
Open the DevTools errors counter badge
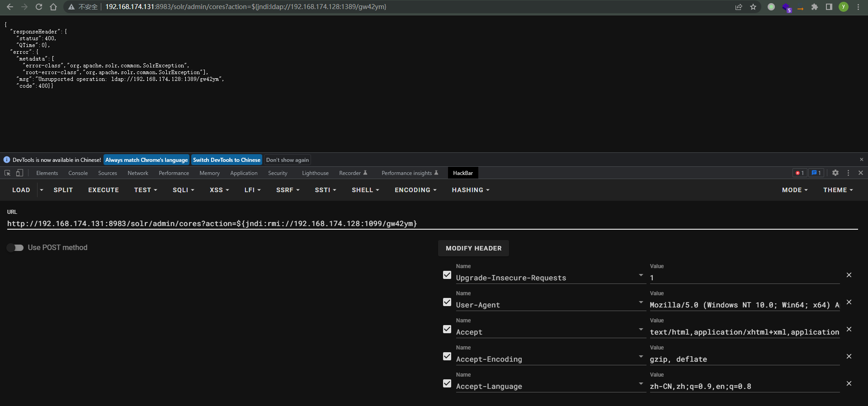pyautogui.click(x=800, y=173)
